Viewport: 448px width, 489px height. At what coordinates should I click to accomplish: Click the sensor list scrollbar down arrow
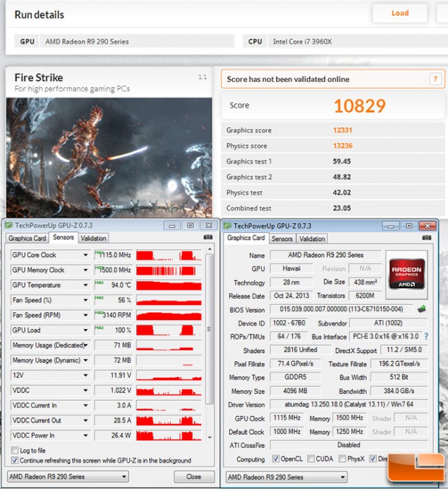210,437
